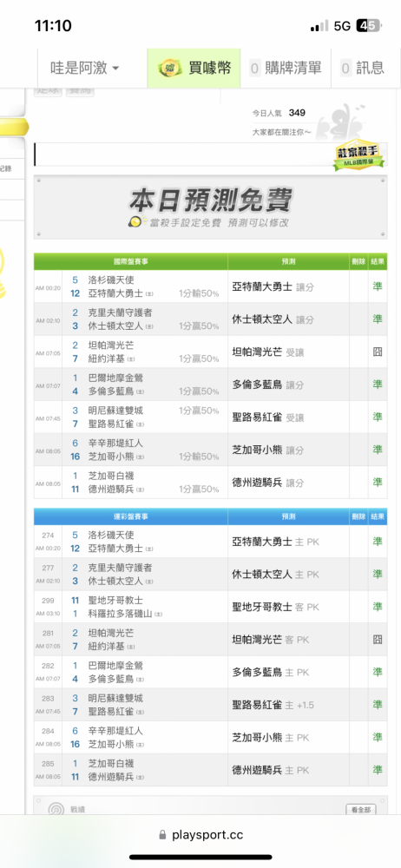The height and width of the screenshot is (868, 401).
Task: Click 芝加哥小熊 讓分 prediction in 國際盤
Action: pyautogui.click(x=267, y=450)
